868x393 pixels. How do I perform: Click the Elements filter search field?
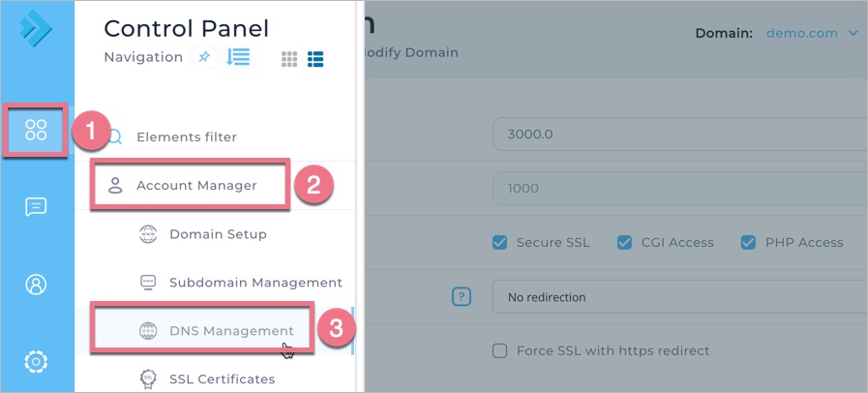click(x=186, y=137)
